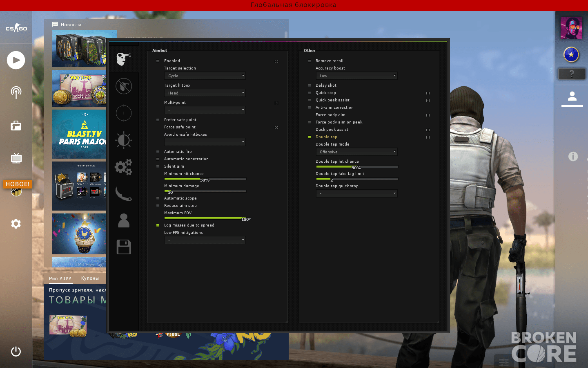The image size is (588, 368).
Task: Toggle the Automatic scope checkbox
Action: point(158,198)
